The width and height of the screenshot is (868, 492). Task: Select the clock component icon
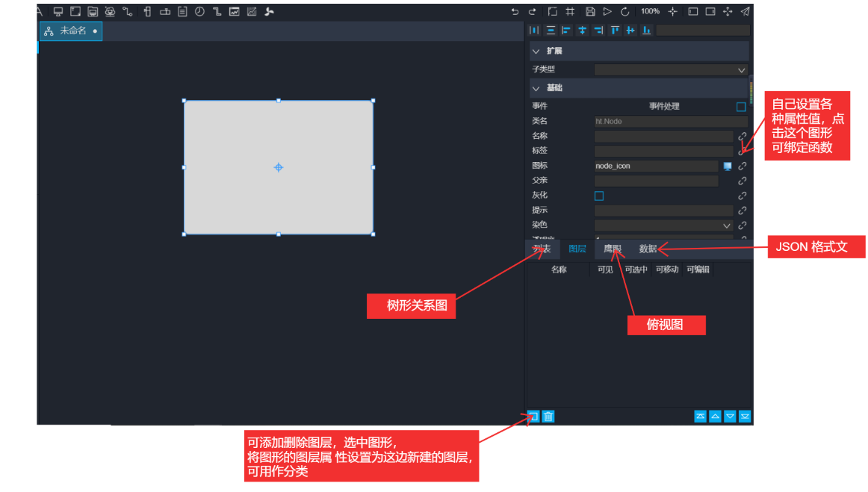coord(199,11)
